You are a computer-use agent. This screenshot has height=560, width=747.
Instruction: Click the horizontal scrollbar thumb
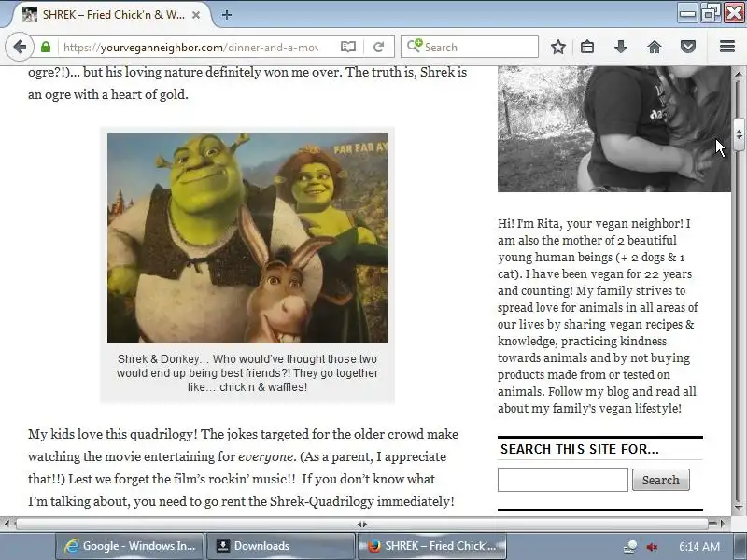[362, 524]
